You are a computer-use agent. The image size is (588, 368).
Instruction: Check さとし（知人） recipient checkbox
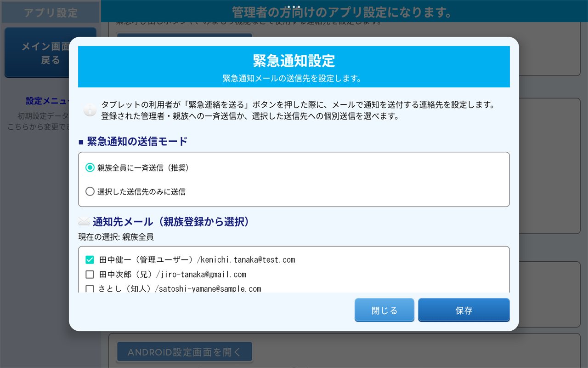coord(90,289)
